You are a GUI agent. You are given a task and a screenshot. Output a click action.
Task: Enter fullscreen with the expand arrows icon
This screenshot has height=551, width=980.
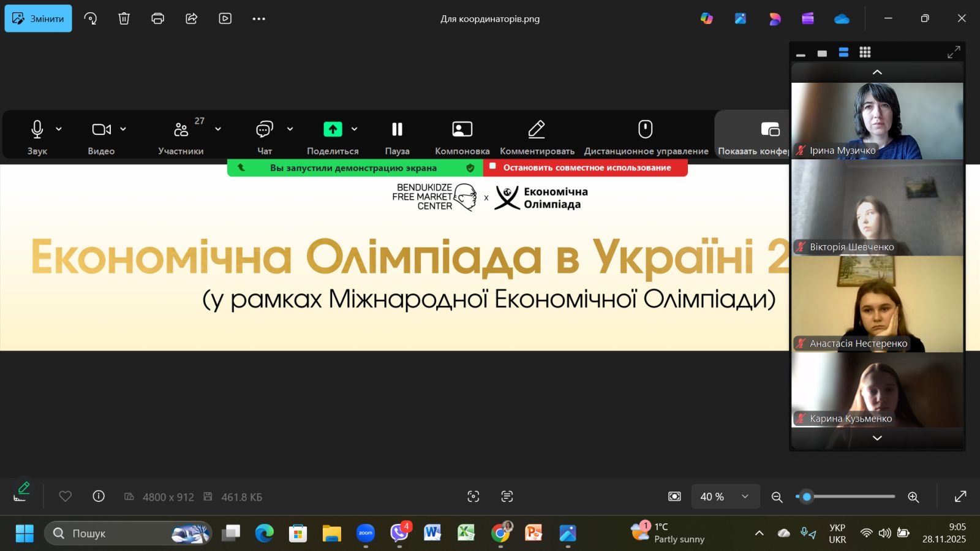point(960,496)
